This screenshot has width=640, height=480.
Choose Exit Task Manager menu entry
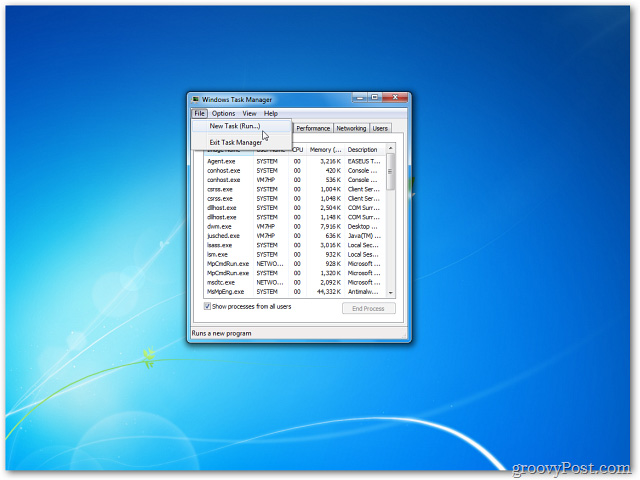click(x=242, y=142)
